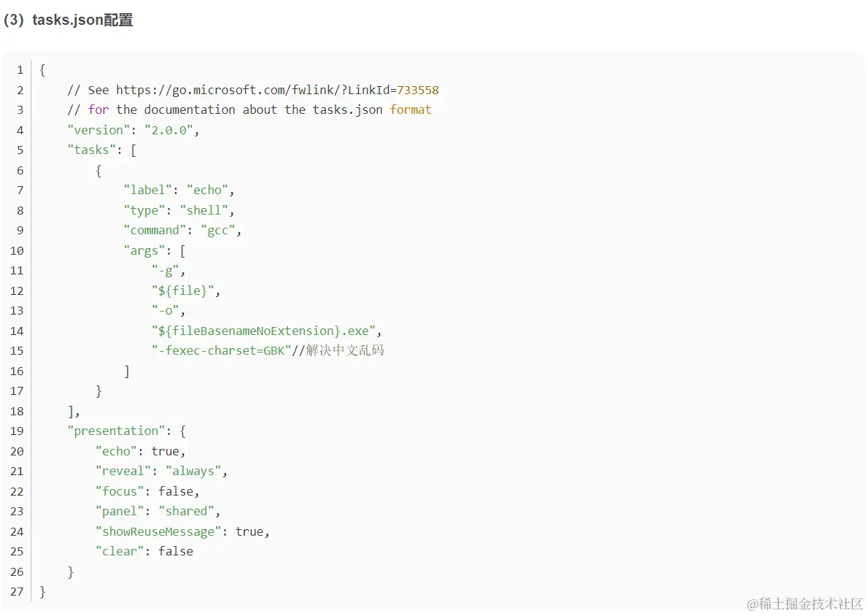Screen dimensions: 868x616
Task: Click the "-fexec-charset=GBK" argument
Action: click(x=222, y=350)
